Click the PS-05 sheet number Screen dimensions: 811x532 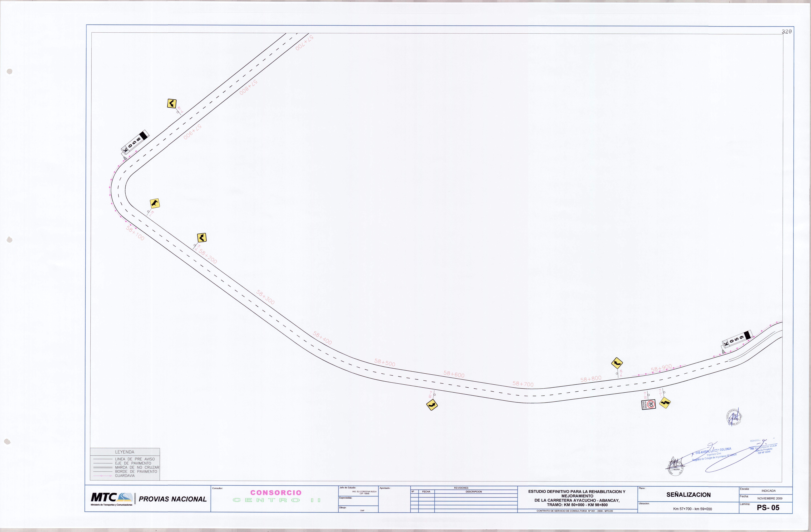[x=768, y=507]
